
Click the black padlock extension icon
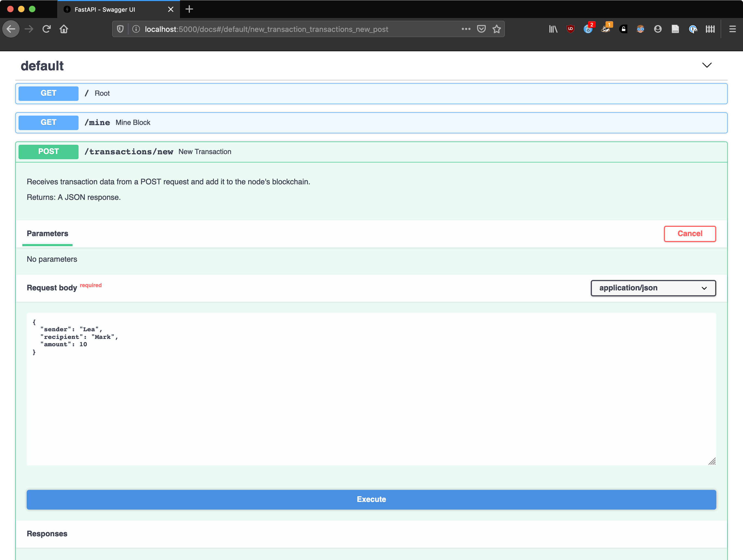[x=624, y=29]
